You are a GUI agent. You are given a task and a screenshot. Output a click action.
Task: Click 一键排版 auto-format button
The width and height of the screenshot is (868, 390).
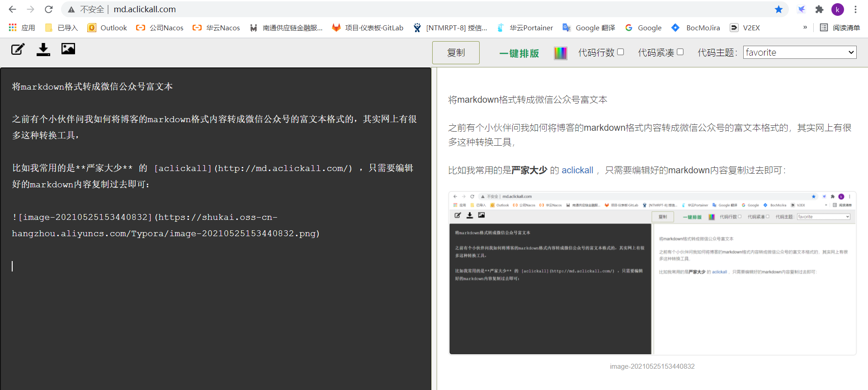pyautogui.click(x=519, y=53)
